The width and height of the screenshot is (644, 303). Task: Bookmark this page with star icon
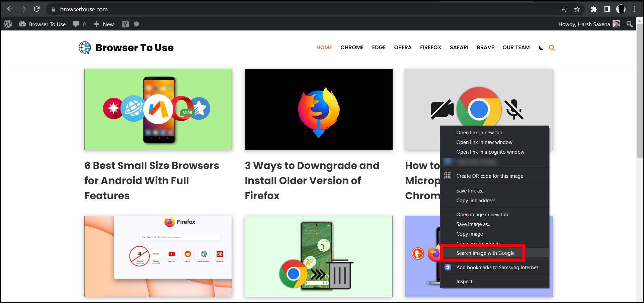pos(577,9)
